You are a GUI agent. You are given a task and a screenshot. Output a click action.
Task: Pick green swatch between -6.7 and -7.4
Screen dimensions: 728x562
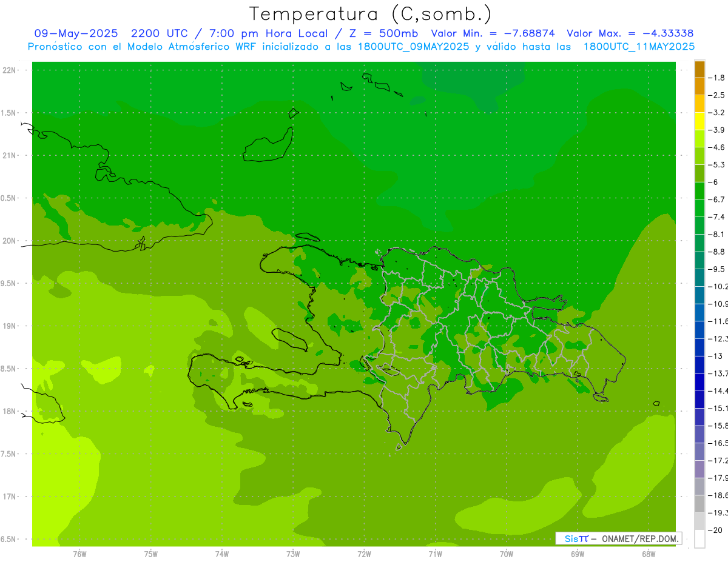[x=699, y=208]
